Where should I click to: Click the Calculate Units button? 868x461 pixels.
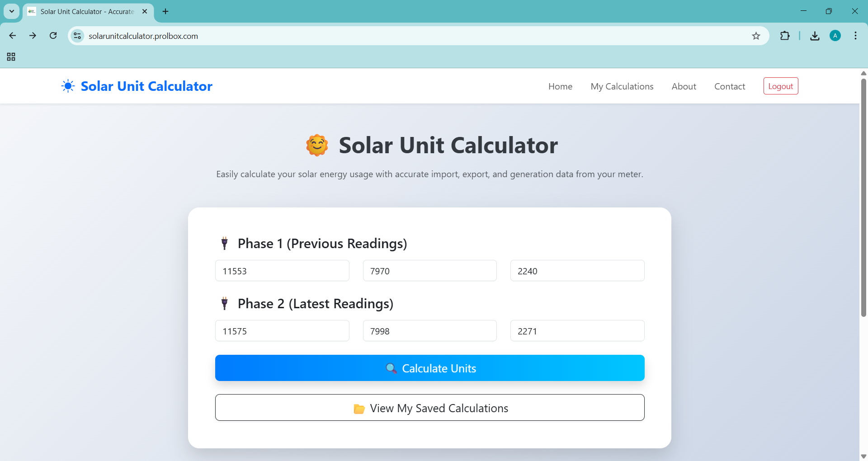click(429, 368)
